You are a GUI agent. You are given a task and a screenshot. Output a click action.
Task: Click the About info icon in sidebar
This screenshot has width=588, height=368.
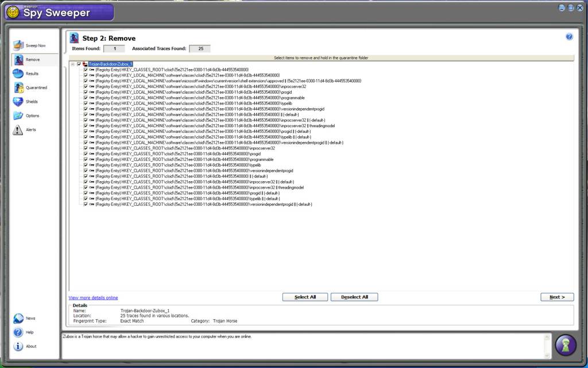[18, 346]
